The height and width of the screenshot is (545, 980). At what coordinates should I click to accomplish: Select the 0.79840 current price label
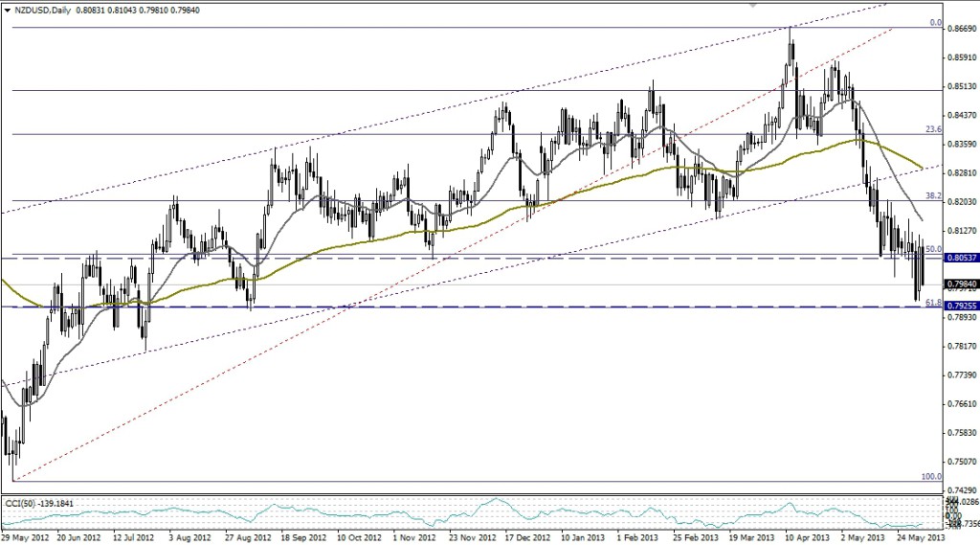(960, 284)
